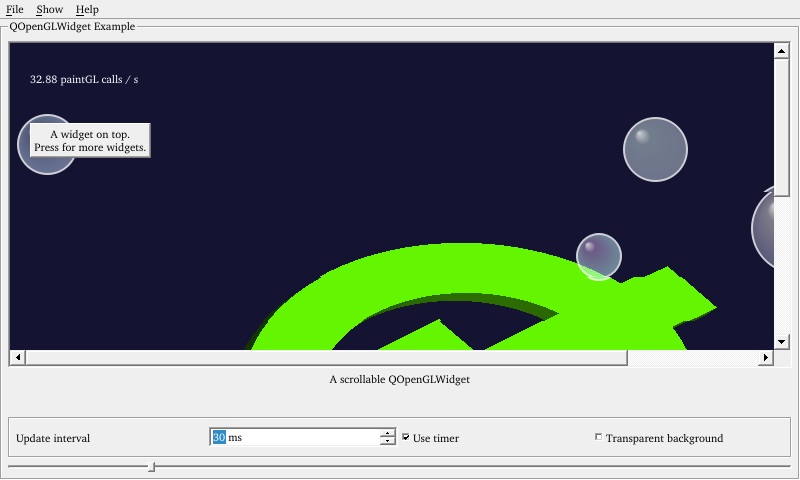The height and width of the screenshot is (480, 800).
Task: Click the vertical scrollbar's up arrow
Action: tap(782, 50)
